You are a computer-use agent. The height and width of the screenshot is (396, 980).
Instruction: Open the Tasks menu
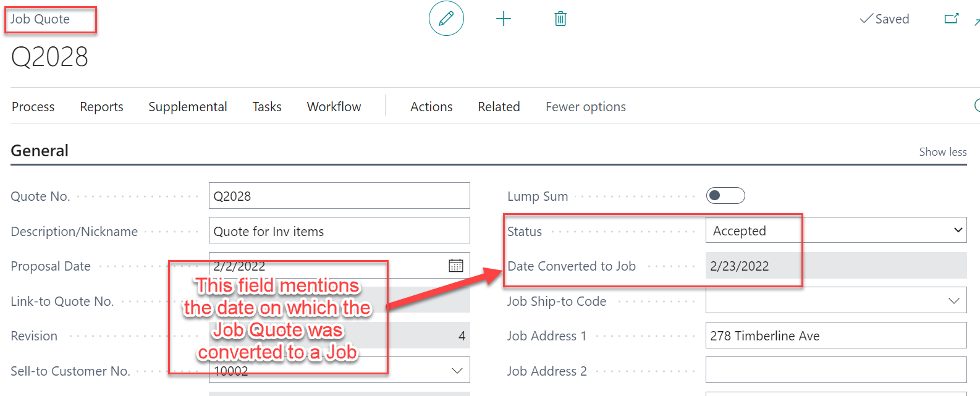coord(267,107)
